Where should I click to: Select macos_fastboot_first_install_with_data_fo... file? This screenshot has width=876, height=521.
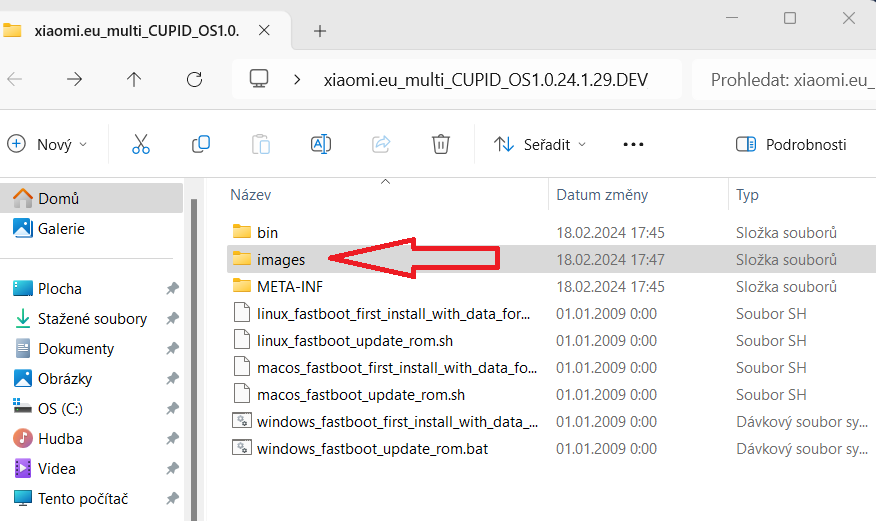(397, 367)
